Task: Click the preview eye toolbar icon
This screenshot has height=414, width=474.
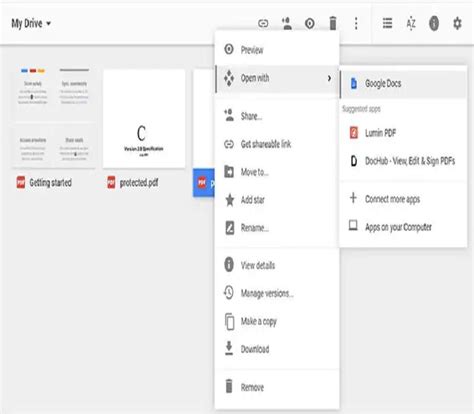Action: (310, 23)
